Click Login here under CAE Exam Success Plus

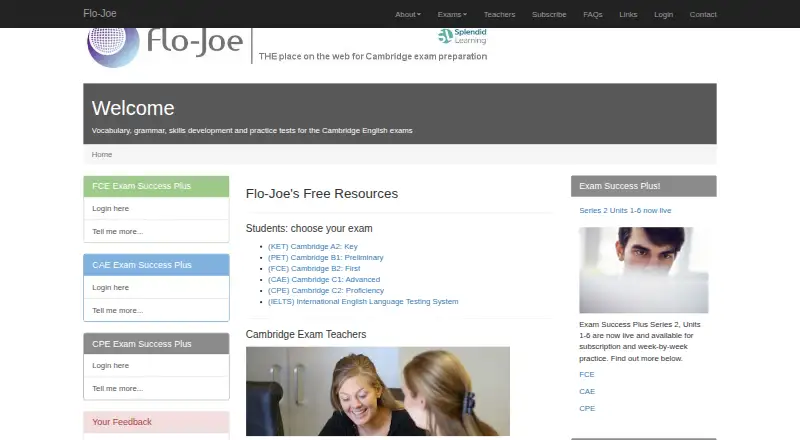(x=156, y=287)
